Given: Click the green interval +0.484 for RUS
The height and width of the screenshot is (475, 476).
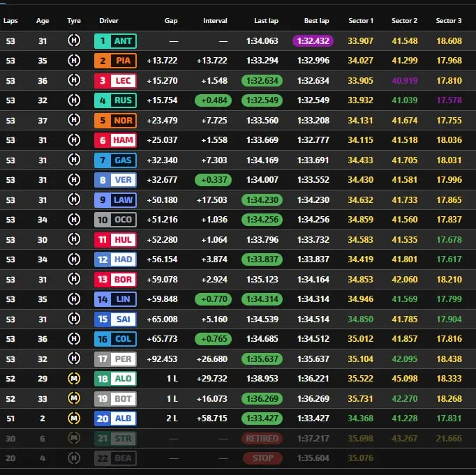Looking at the screenshot, I should (214, 100).
